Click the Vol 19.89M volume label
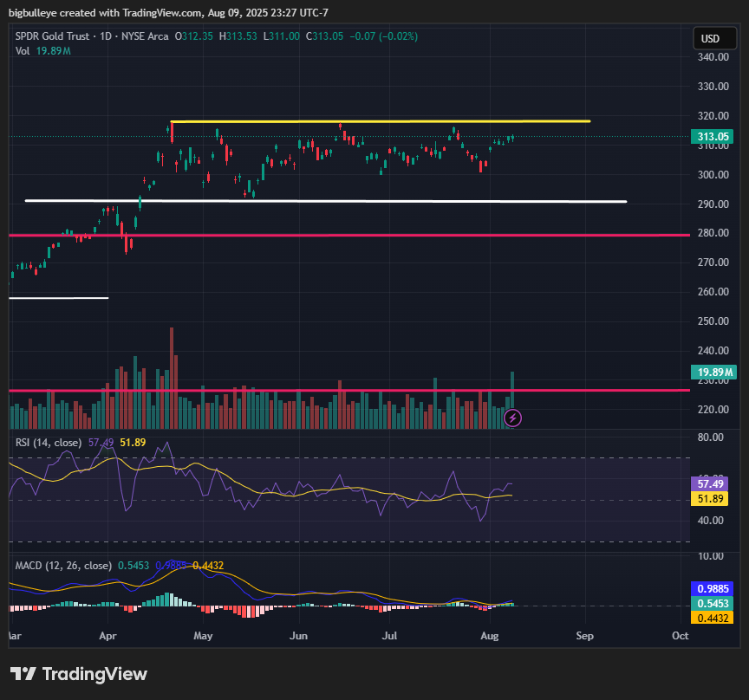Viewport: 749px width, 700px height. [43, 51]
